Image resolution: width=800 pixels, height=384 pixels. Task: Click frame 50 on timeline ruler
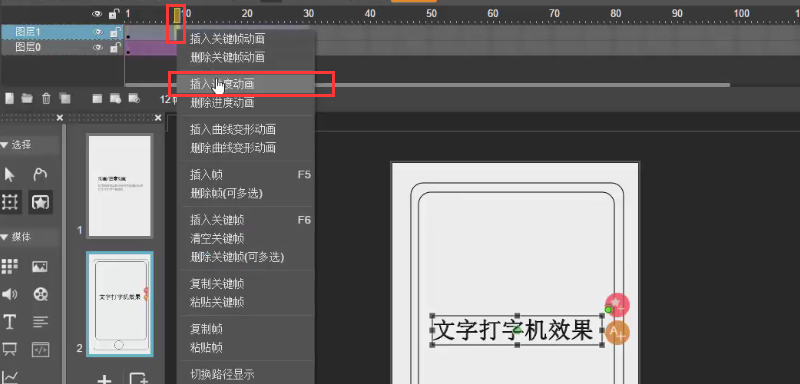coord(432,13)
